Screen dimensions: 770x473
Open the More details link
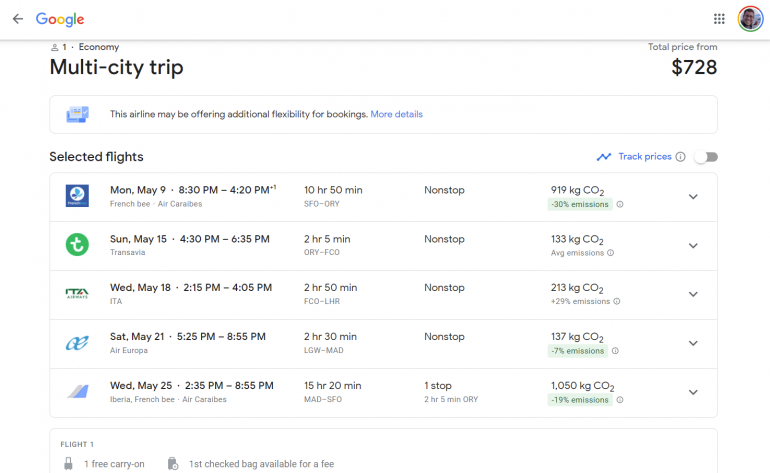(396, 115)
